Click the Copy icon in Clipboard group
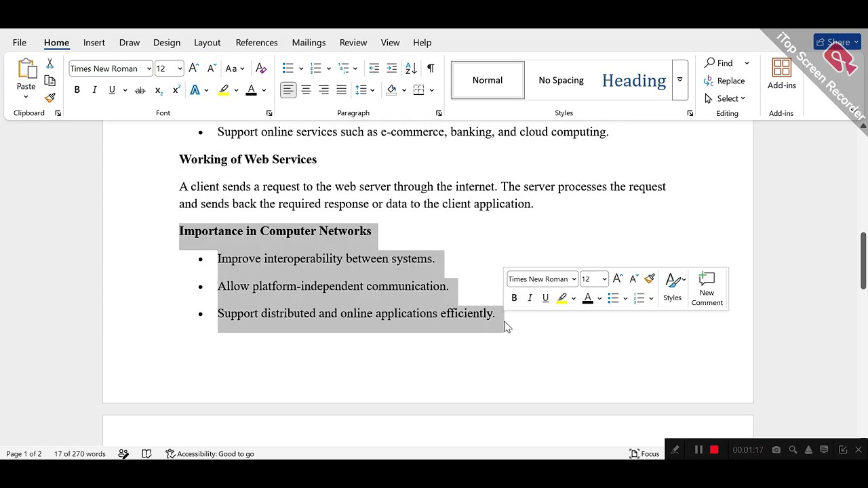This screenshot has width=868, height=488. [50, 81]
